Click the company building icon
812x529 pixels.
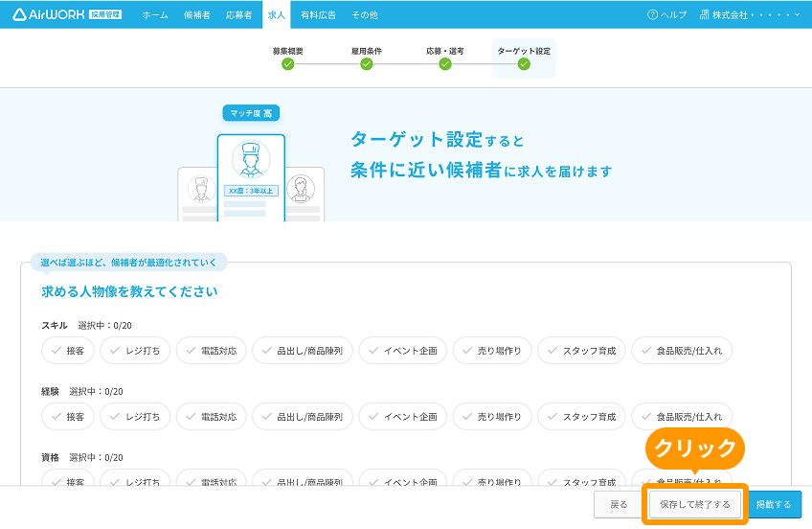[705, 14]
